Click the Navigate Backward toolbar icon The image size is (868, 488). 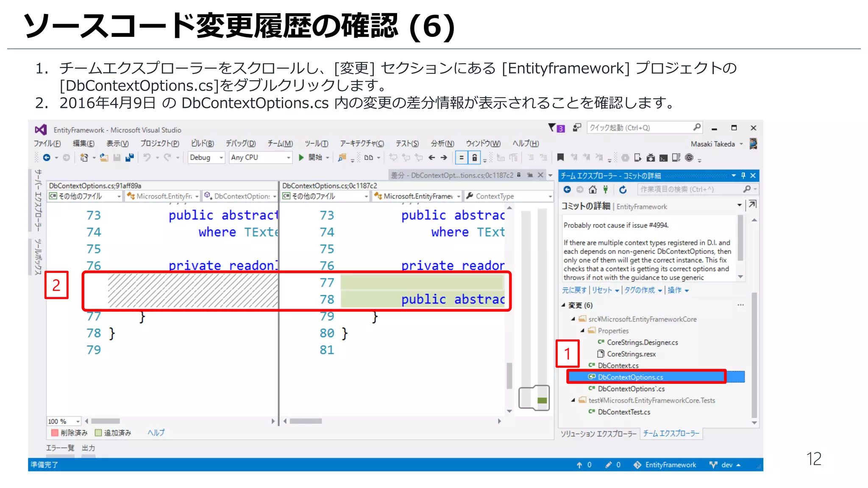coord(47,158)
